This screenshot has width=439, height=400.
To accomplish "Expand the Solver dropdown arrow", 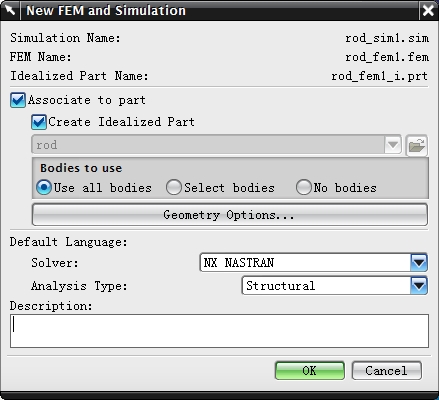I will click(419, 263).
